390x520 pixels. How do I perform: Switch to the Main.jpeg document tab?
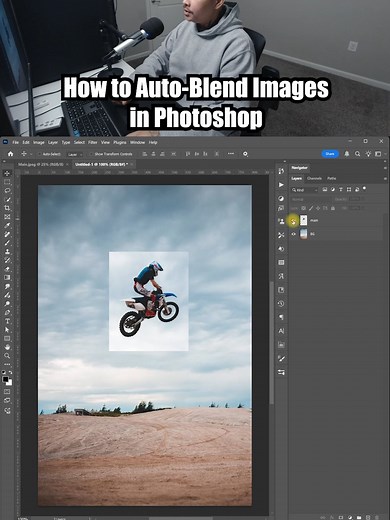click(41, 165)
